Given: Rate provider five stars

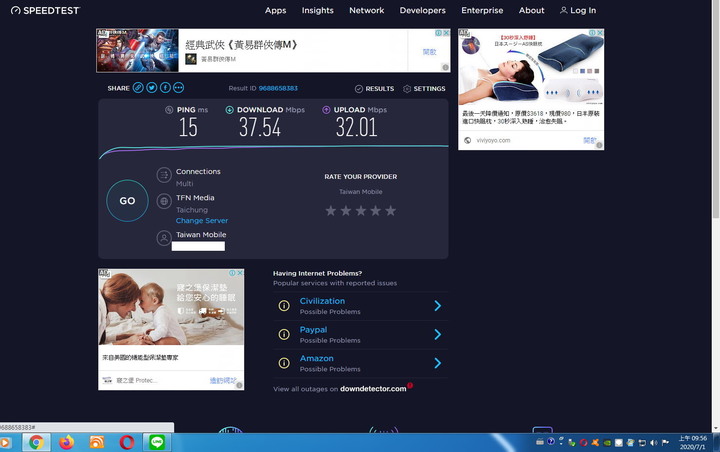Looking at the screenshot, I should pyautogui.click(x=390, y=211).
